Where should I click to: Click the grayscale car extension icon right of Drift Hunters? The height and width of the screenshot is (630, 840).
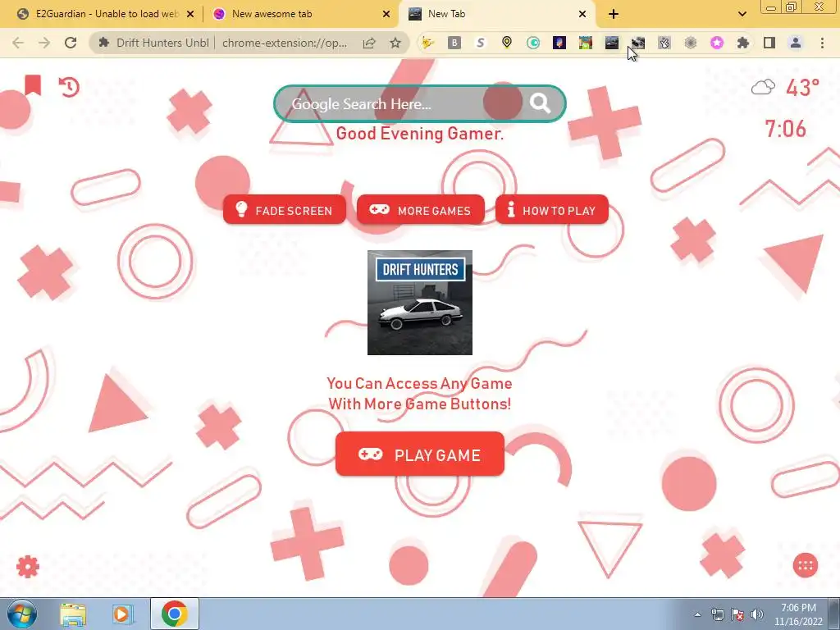[638, 43]
